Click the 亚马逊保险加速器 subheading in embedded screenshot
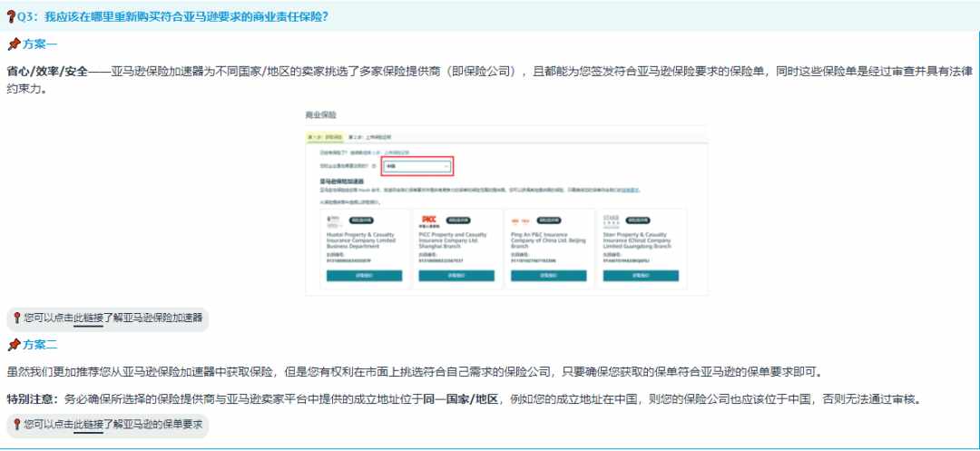 pos(341,181)
